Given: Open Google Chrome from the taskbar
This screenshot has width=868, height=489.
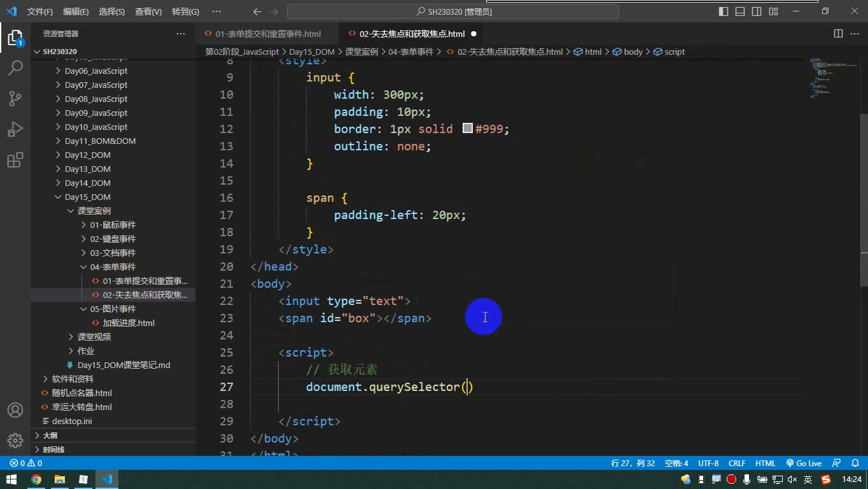Looking at the screenshot, I should point(36,479).
